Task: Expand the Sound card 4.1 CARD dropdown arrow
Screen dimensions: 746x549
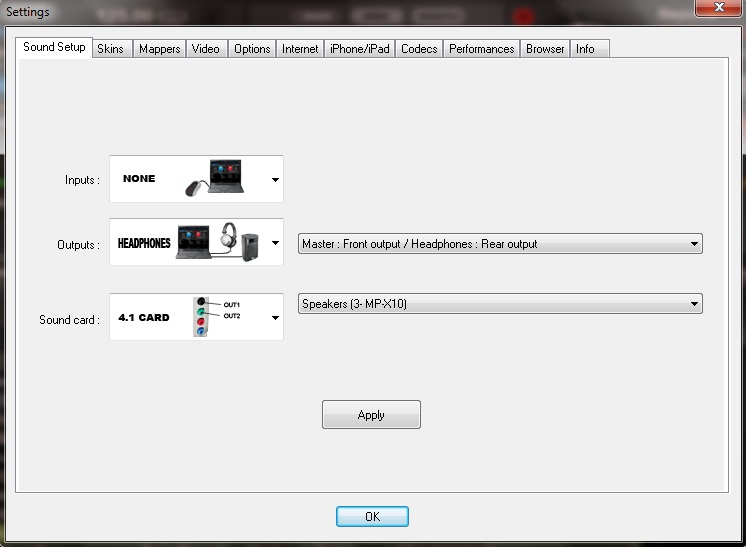Action: (x=275, y=319)
